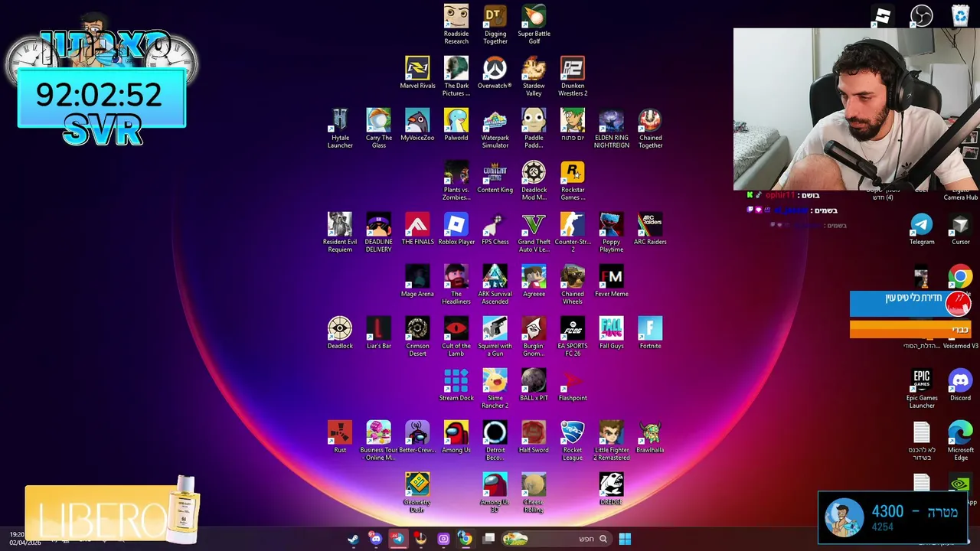This screenshot has width=980, height=551.
Task: Open the Recycle Bin
Action: 960,15
